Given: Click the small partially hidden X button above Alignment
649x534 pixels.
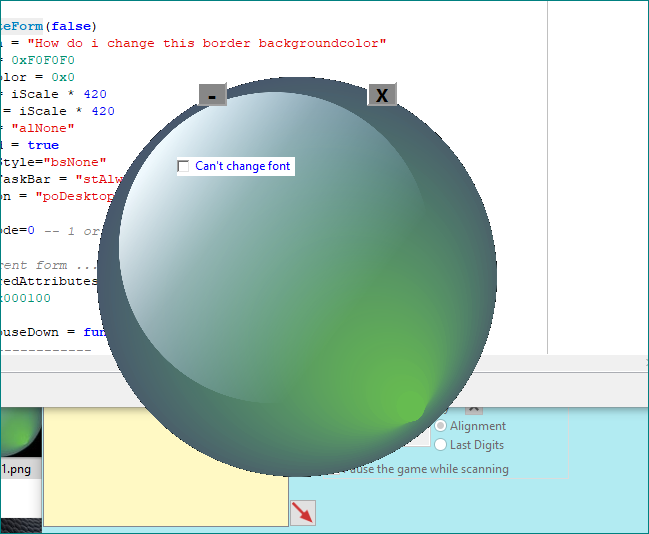Looking at the screenshot, I should (474, 409).
